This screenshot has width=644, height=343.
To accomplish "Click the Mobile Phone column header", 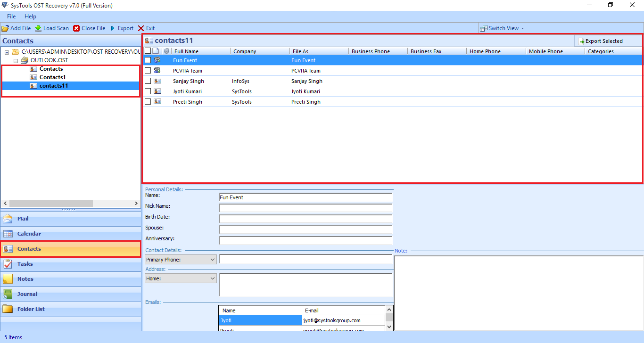I will point(555,51).
